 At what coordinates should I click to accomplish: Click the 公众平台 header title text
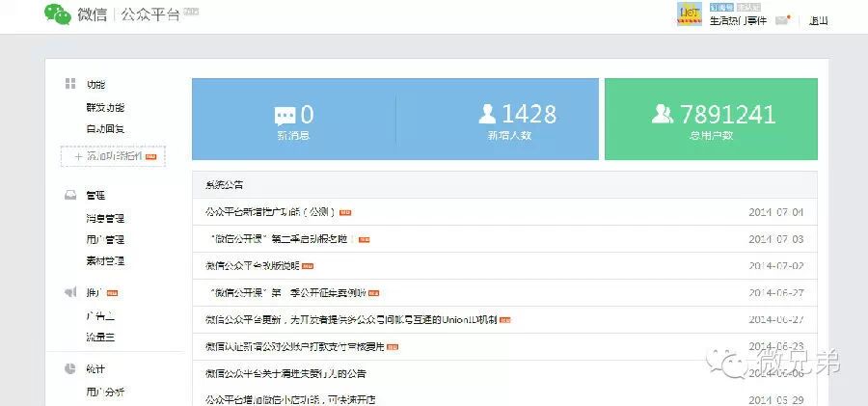click(150, 14)
